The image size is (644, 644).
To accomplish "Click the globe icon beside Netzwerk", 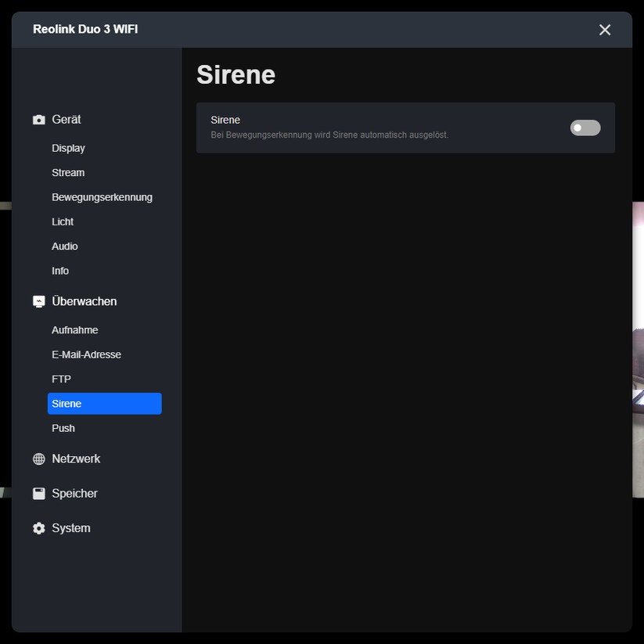I will (39, 459).
